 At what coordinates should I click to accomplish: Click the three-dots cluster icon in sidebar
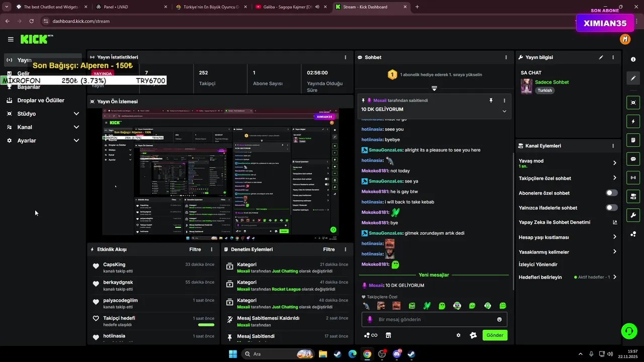pos(633,234)
